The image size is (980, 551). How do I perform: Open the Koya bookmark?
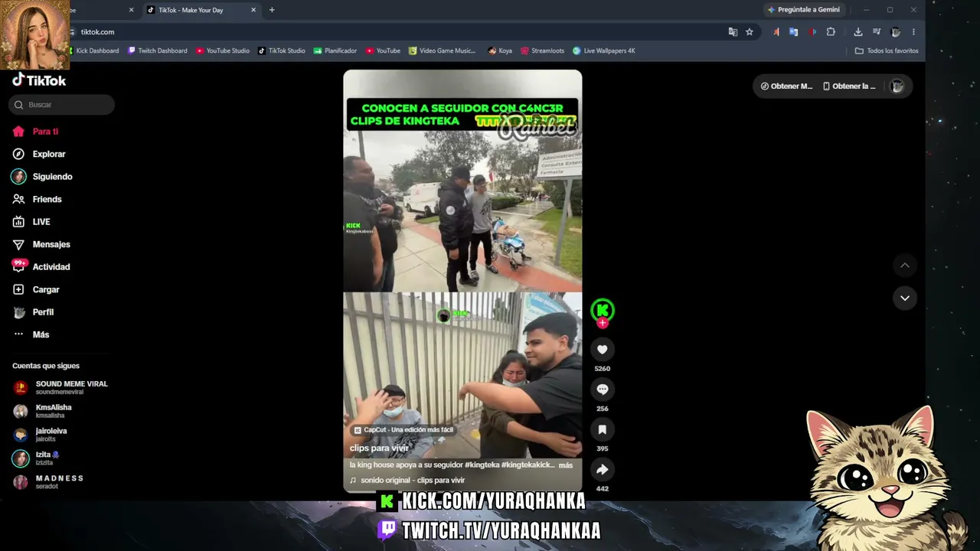pyautogui.click(x=500, y=51)
